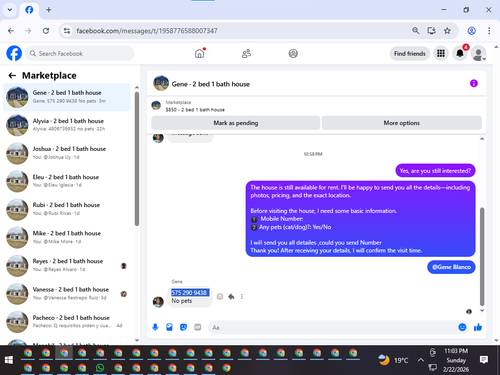
Task: Click the @Gene Blanco mention bubble
Action: point(451,267)
